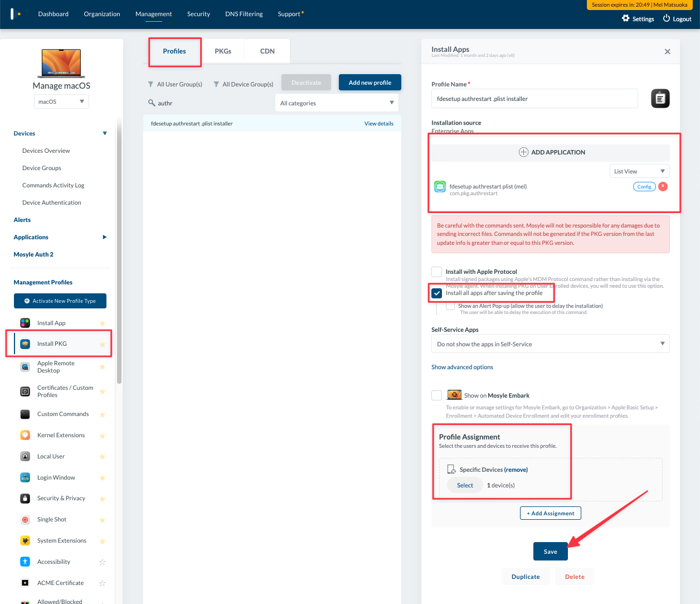This screenshot has width=700, height=604.
Task: Open the Self-Service Apps dropdown
Action: point(551,344)
